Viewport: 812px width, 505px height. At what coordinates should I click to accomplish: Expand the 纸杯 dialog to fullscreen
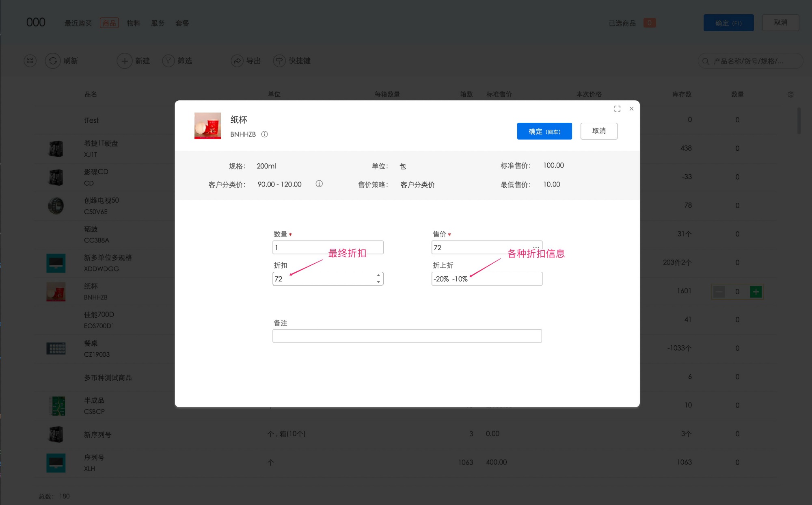617,108
